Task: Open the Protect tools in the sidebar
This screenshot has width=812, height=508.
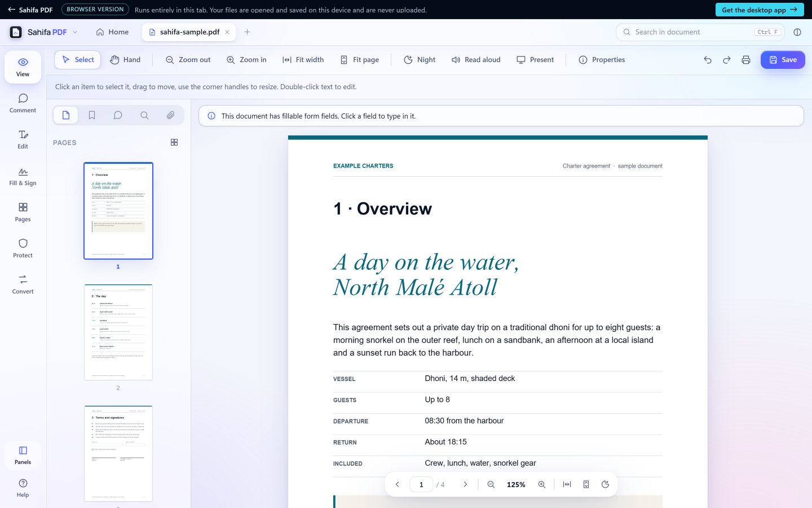Action: (x=23, y=248)
